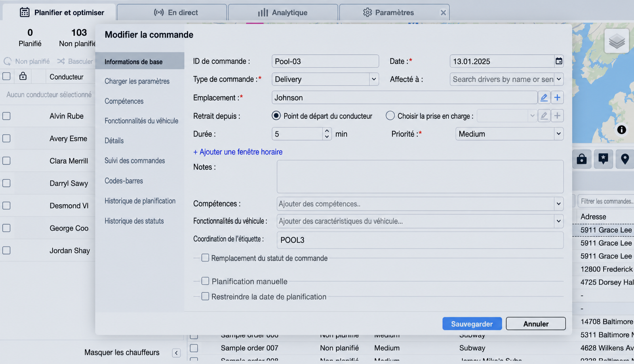This screenshot has width=634, height=364.
Task: Click the Annuler button
Action: click(x=536, y=324)
